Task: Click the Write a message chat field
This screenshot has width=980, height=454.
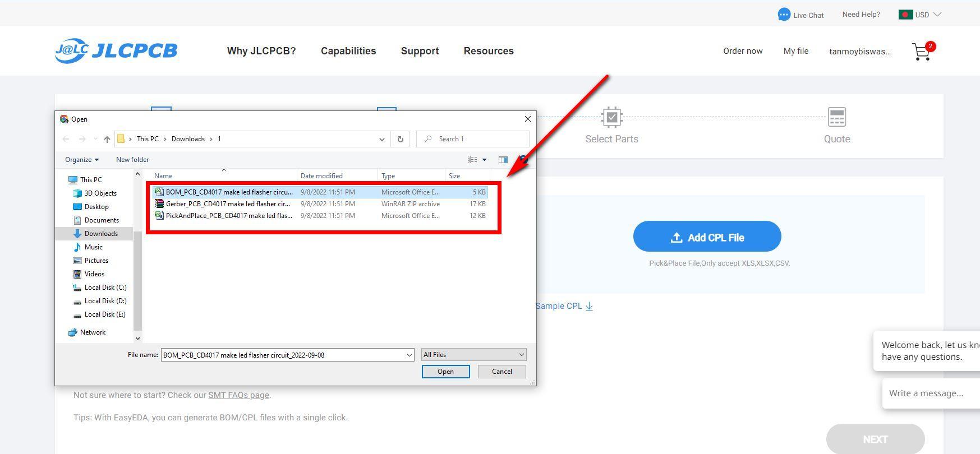Action: 931,393
